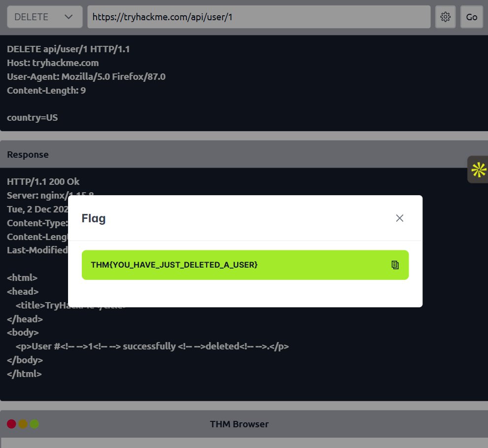Open request settings gear icon

click(446, 17)
